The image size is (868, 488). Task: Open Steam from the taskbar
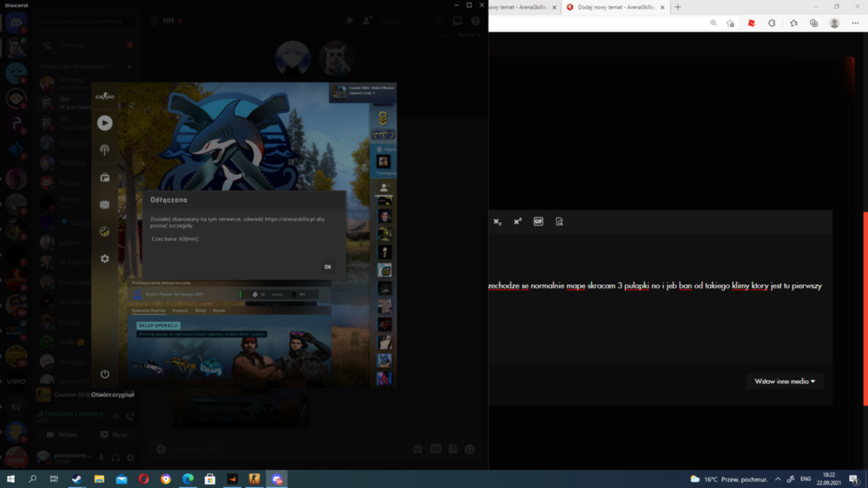click(x=76, y=479)
